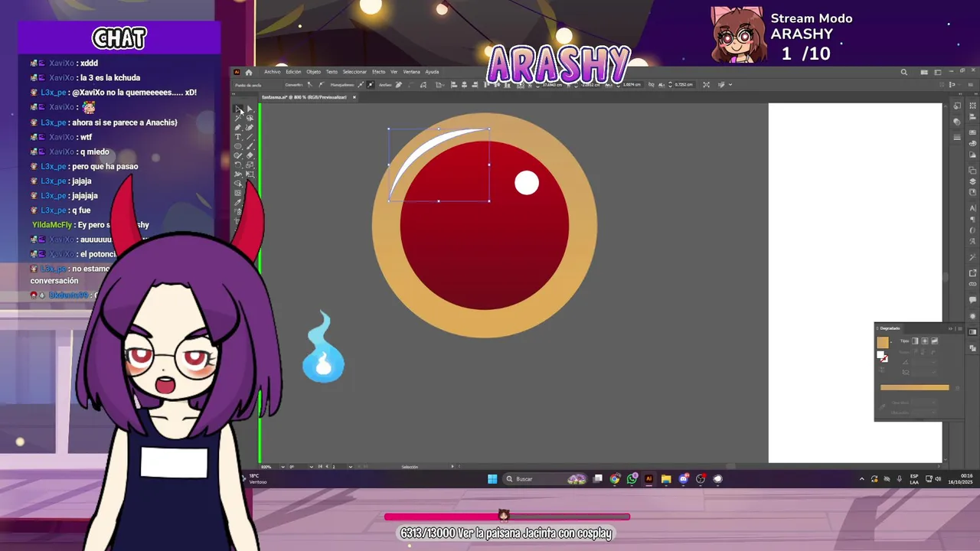The width and height of the screenshot is (980, 551).
Task: Choose radial gradient type in Degradado panel
Action: pos(925,341)
